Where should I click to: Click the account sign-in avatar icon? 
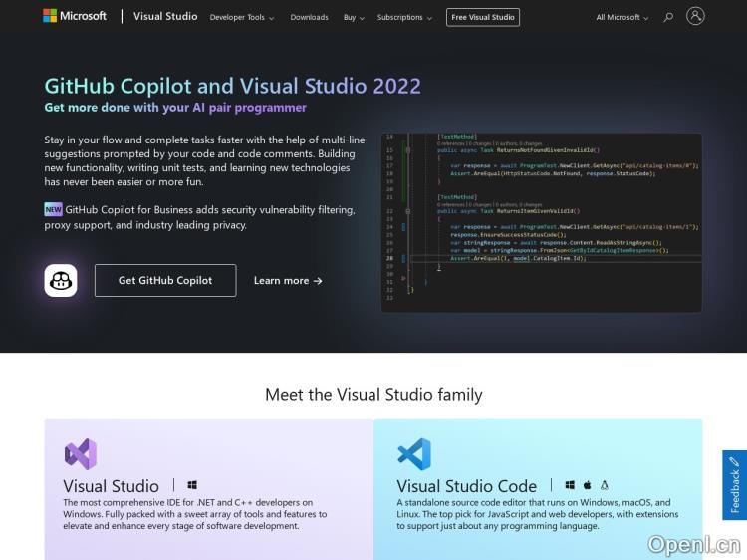[695, 16]
